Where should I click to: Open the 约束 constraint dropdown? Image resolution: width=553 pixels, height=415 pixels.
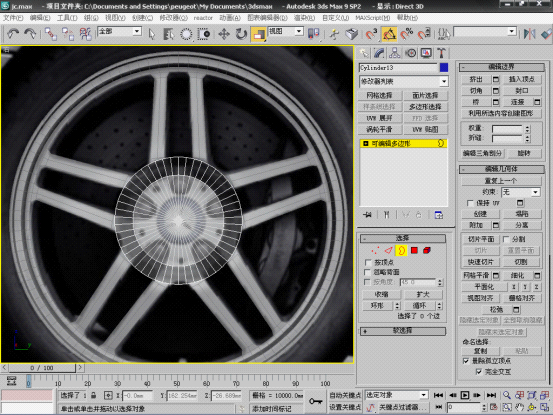click(521, 192)
